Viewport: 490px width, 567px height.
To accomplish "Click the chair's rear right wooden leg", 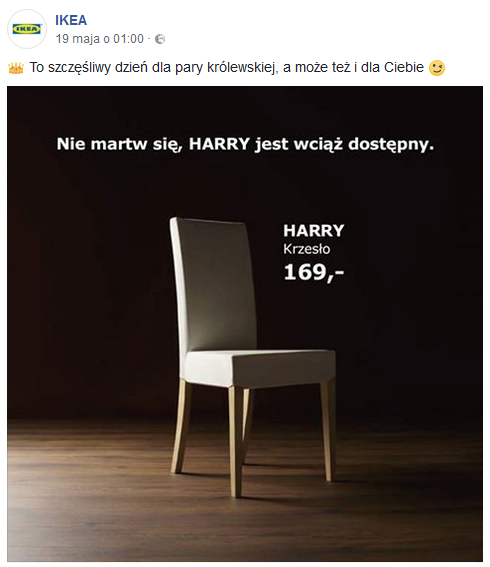I will coord(328,431).
